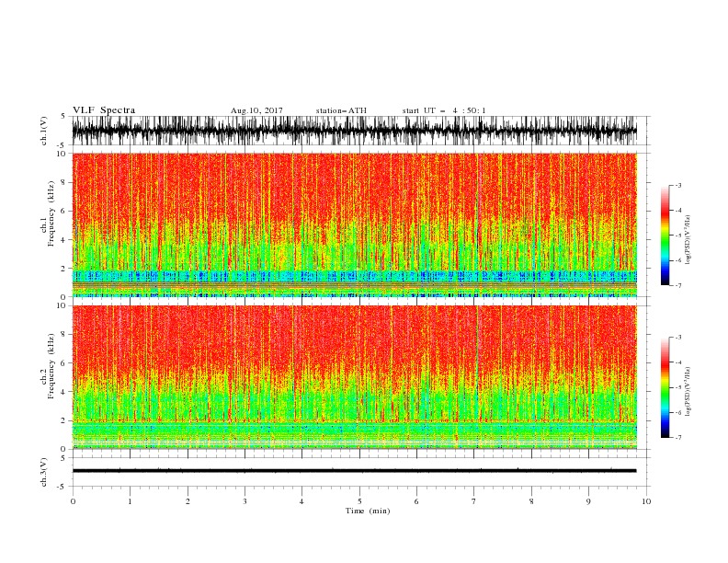The width and height of the screenshot is (728, 563).
Task: Click time axis tick label '3'
Action: point(245,501)
